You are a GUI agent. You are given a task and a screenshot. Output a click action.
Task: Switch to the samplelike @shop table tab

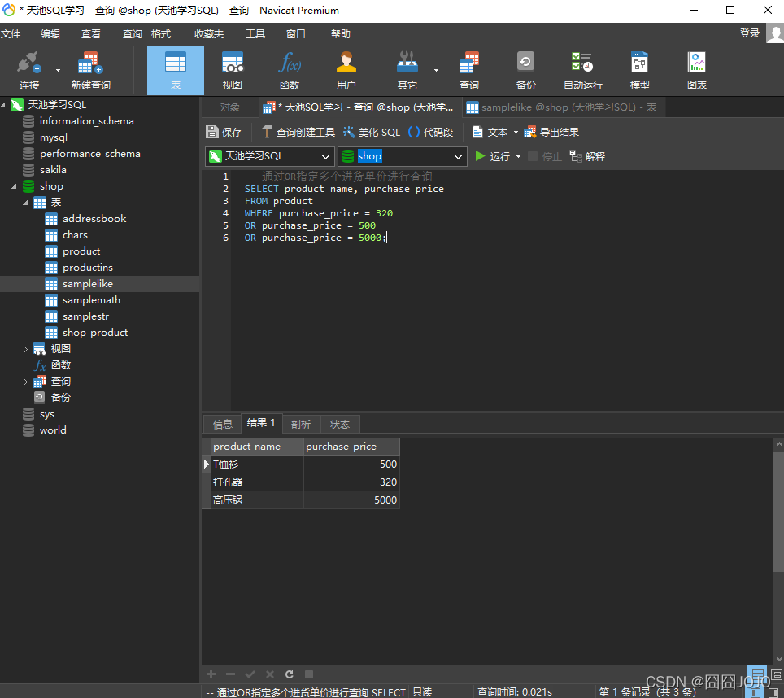564,107
